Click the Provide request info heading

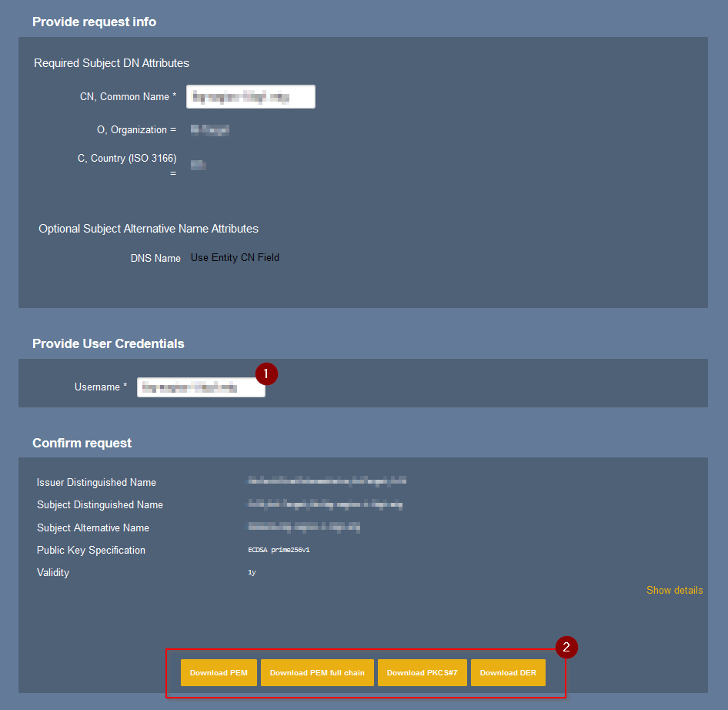click(x=94, y=22)
